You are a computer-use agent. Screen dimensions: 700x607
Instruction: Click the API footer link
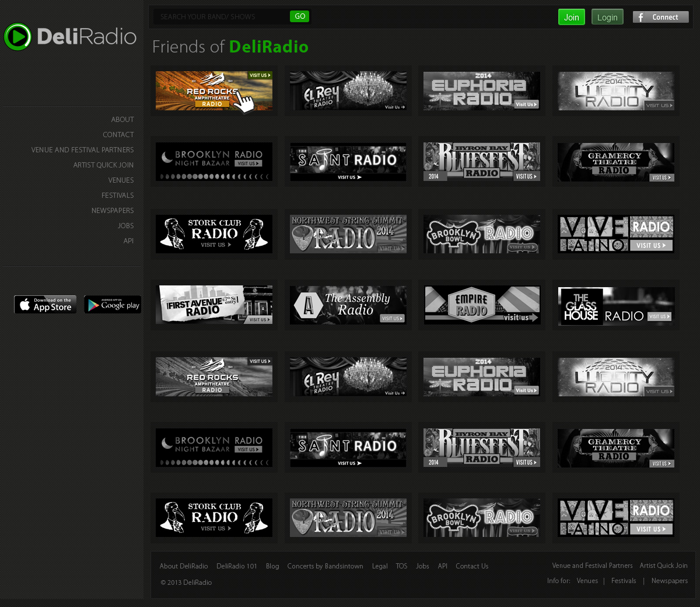pos(443,566)
